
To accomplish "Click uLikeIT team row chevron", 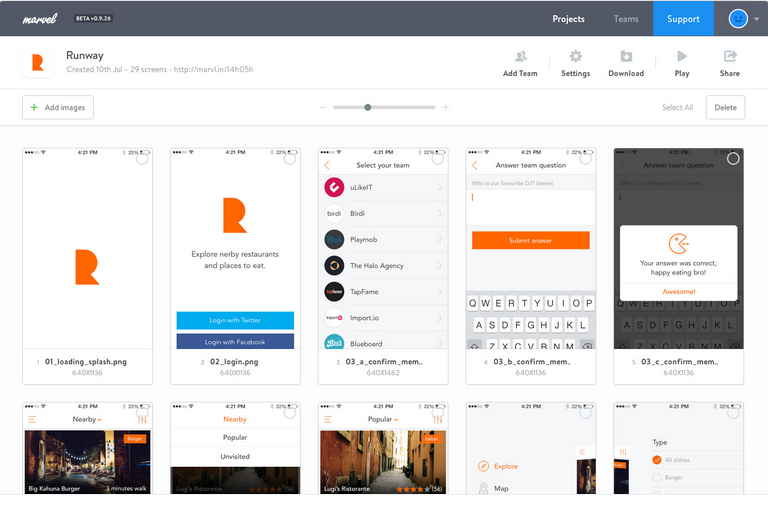I will click(440, 187).
